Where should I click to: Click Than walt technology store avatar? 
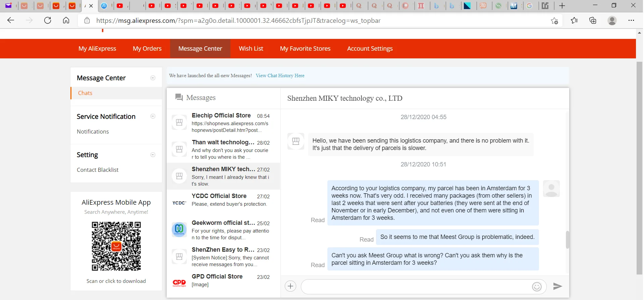pyautogui.click(x=179, y=149)
